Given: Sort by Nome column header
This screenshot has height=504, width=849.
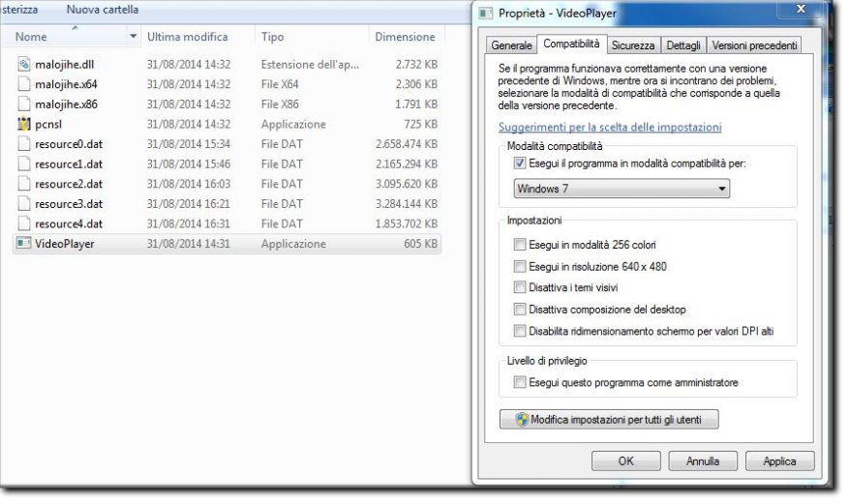Looking at the screenshot, I should click(x=31, y=37).
